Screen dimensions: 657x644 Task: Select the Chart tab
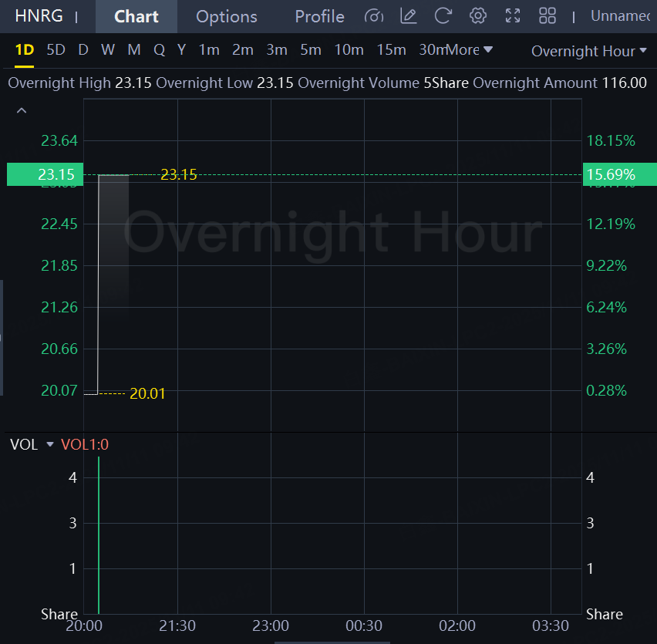click(136, 16)
